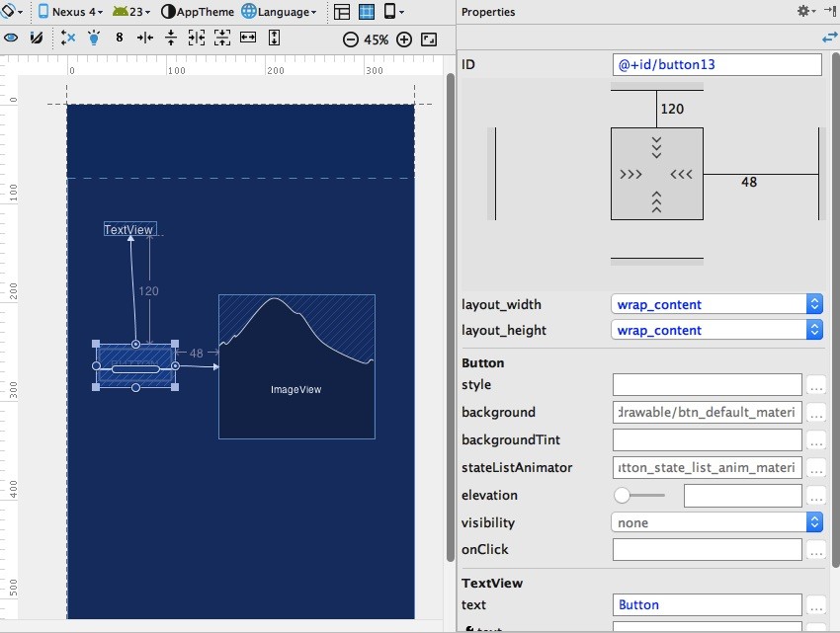
Task: Toggle the bottom inner chevrons in constraint box
Action: (657, 201)
